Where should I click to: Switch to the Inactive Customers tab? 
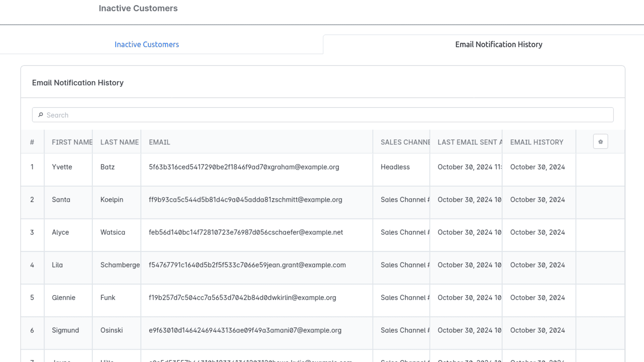click(x=147, y=44)
